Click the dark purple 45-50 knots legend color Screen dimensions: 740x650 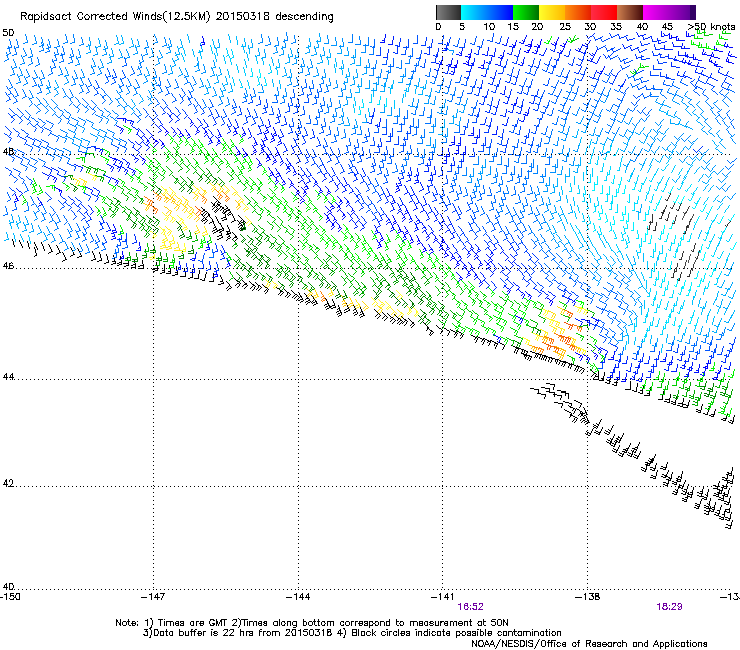682,12
